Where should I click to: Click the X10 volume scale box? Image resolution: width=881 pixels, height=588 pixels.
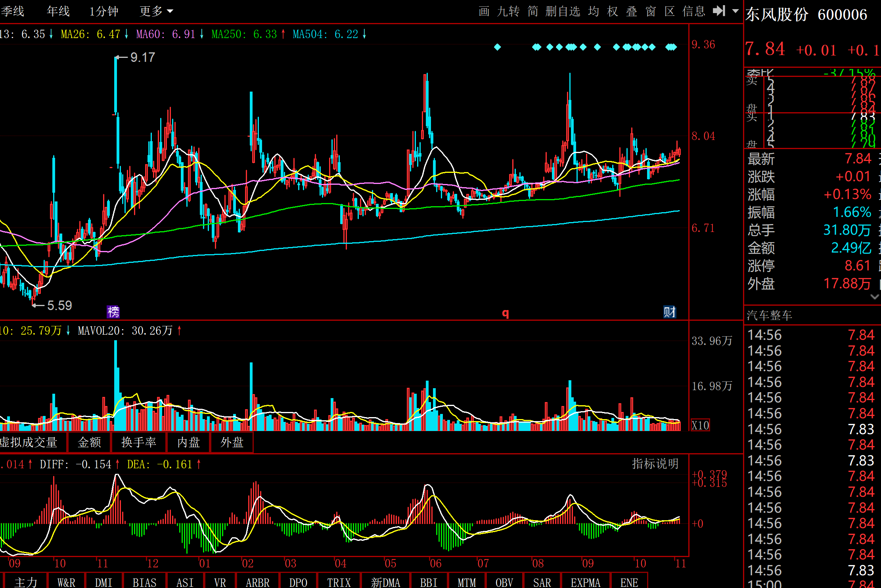pos(700,425)
